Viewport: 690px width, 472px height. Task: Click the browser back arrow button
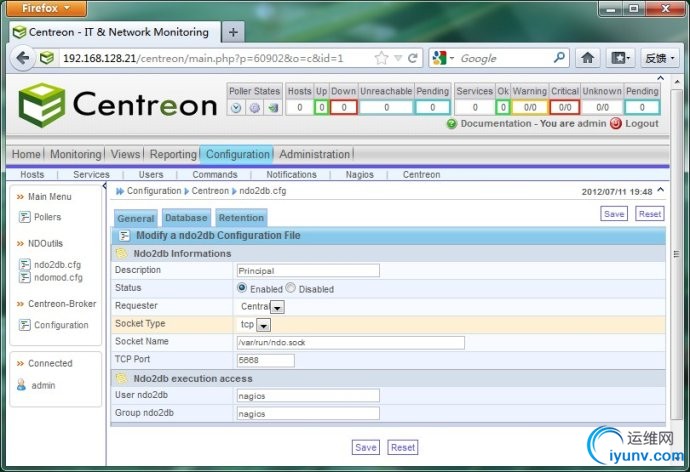coord(22,58)
